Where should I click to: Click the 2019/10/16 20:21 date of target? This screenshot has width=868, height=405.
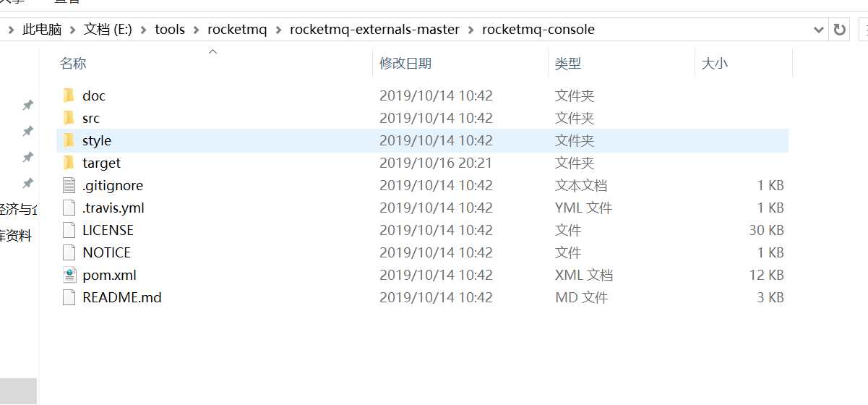click(x=436, y=163)
